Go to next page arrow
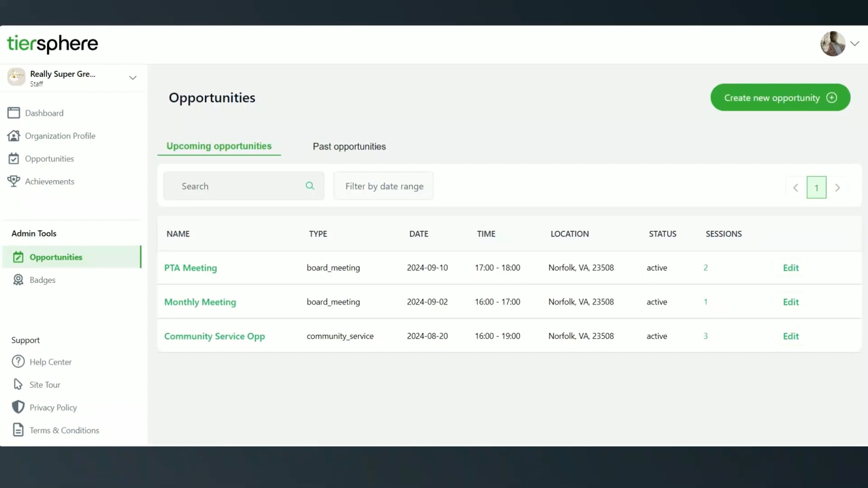Screen dimensions: 868x488 click(837, 188)
